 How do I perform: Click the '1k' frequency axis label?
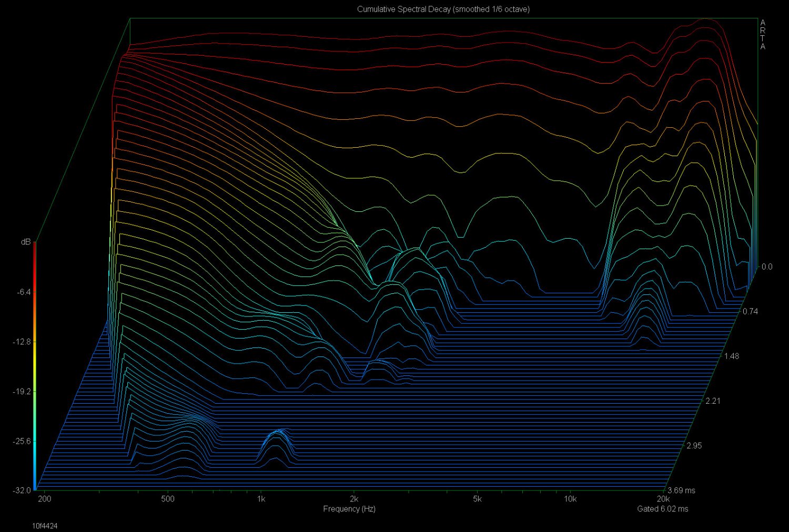261,499
